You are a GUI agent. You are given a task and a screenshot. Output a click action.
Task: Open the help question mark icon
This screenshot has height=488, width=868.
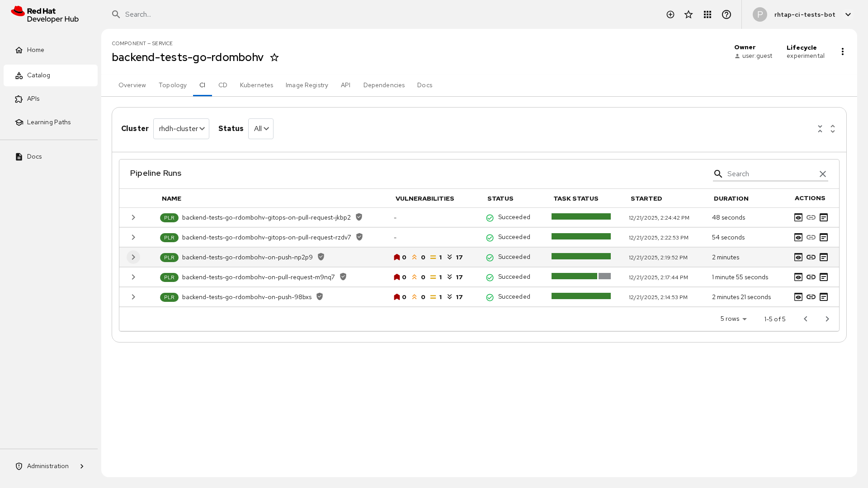pyautogui.click(x=726, y=14)
